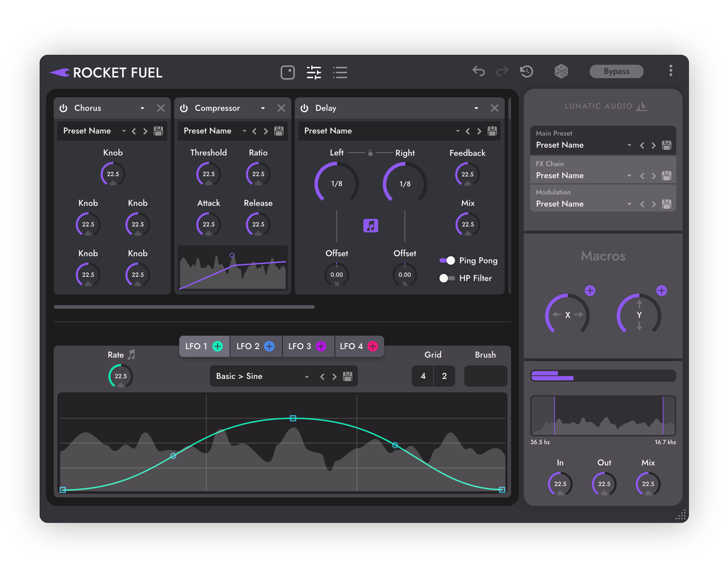Image resolution: width=728 pixels, height=578 pixels.
Task: Click the effects horizontal scrollbar
Action: pos(184,307)
